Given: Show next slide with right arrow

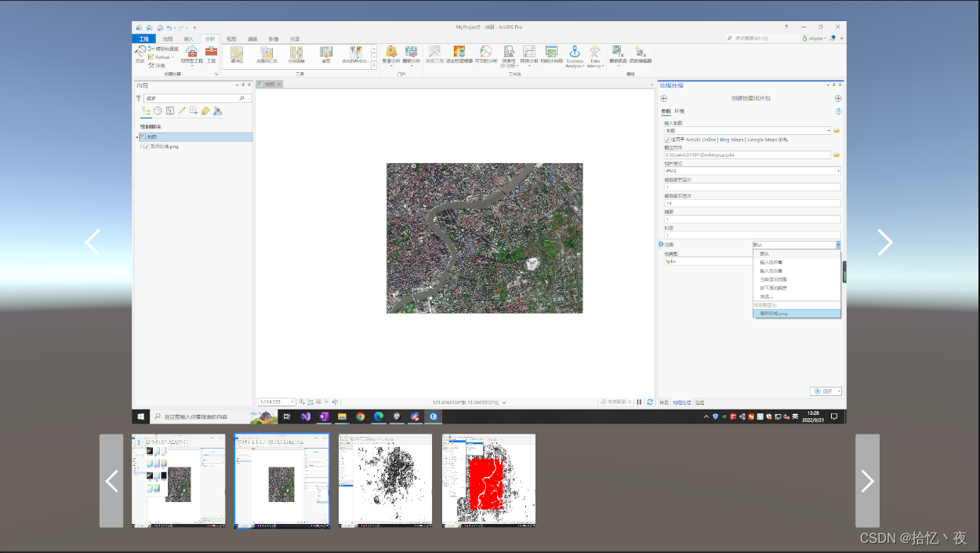Looking at the screenshot, I should tap(885, 242).
